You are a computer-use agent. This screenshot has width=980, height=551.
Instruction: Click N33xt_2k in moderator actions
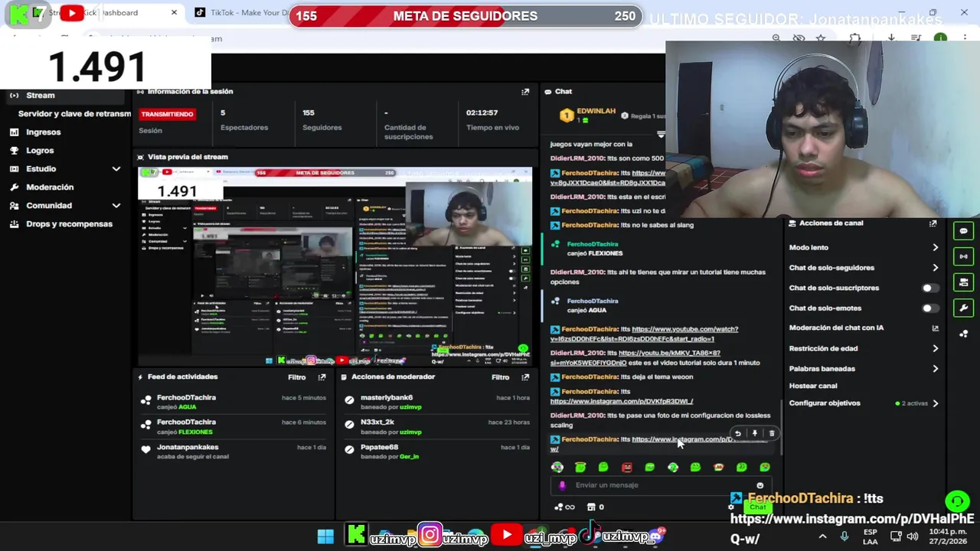tap(377, 422)
